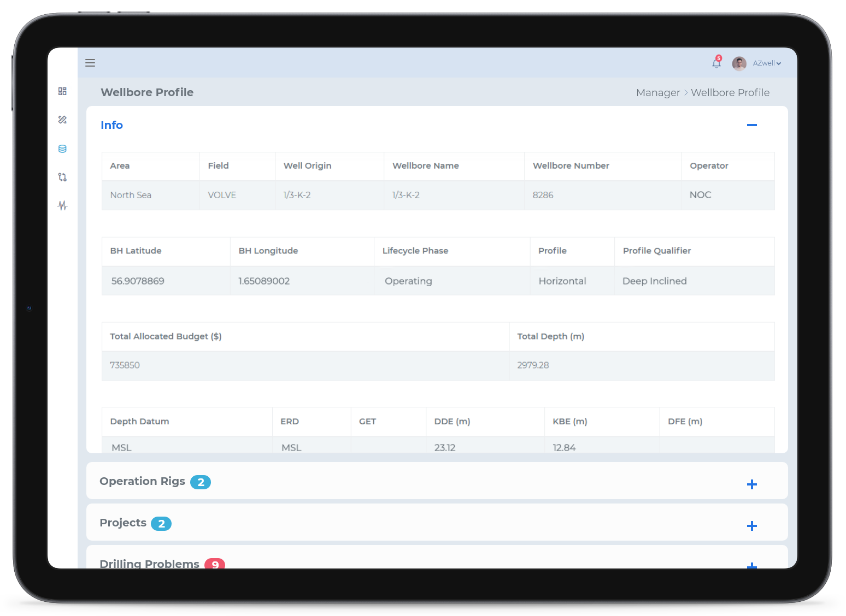
Task: Click the user avatar picture
Action: pos(739,63)
